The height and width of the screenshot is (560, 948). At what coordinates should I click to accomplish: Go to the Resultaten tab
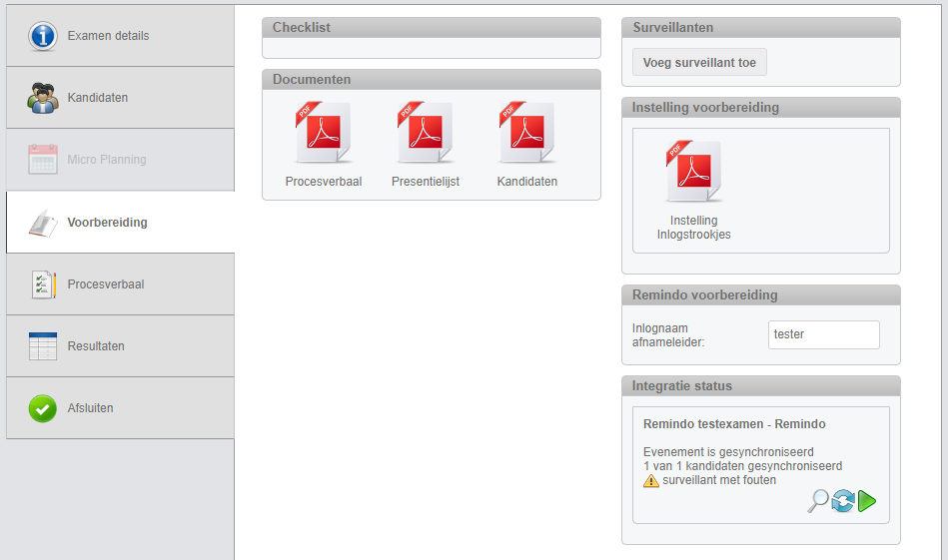tap(120, 346)
